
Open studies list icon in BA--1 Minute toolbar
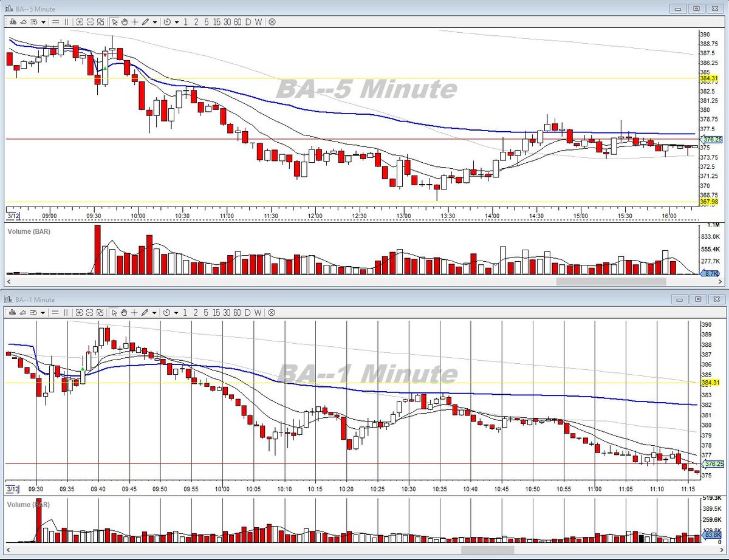pos(33,312)
